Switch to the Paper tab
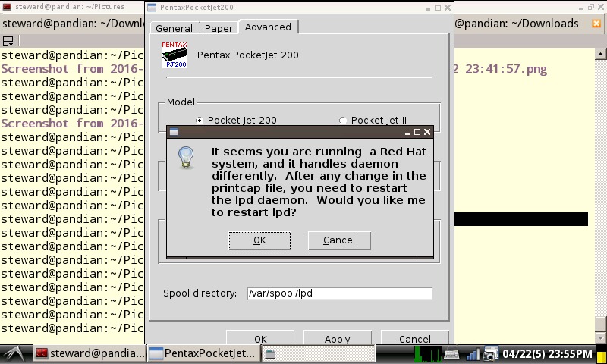Viewport: 607px width, 364px height. click(x=219, y=28)
